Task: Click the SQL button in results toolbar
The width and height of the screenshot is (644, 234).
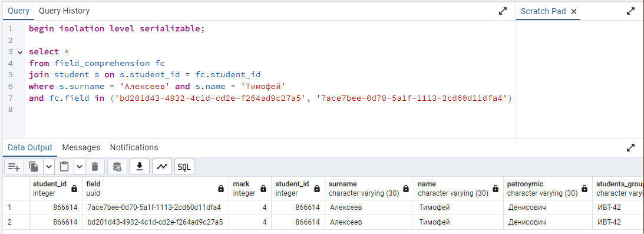Action: pos(184,167)
